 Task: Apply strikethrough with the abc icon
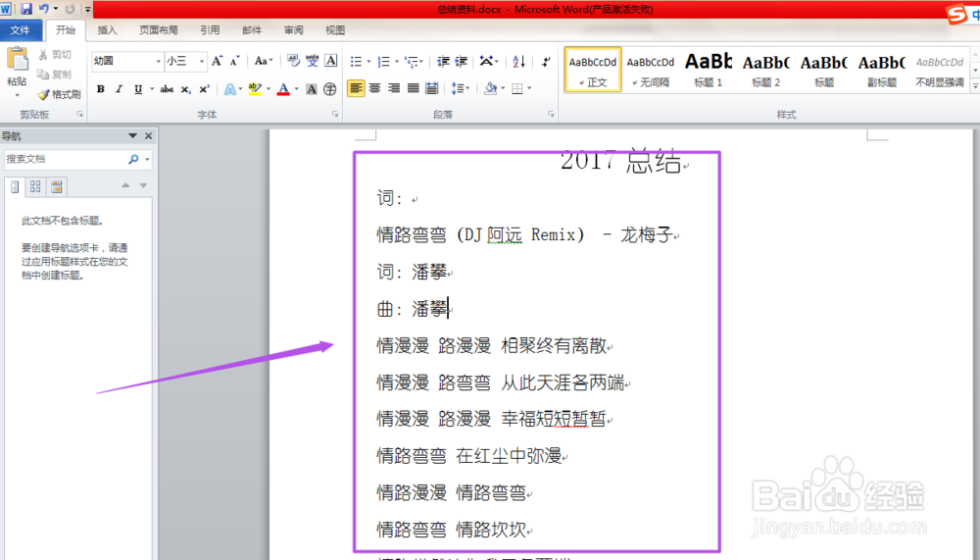pos(167,89)
